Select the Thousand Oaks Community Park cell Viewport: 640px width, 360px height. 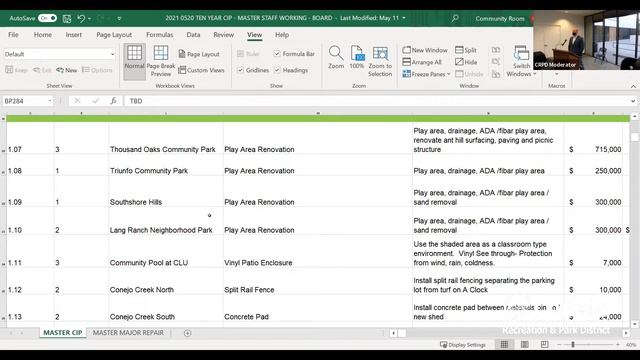click(x=166, y=139)
